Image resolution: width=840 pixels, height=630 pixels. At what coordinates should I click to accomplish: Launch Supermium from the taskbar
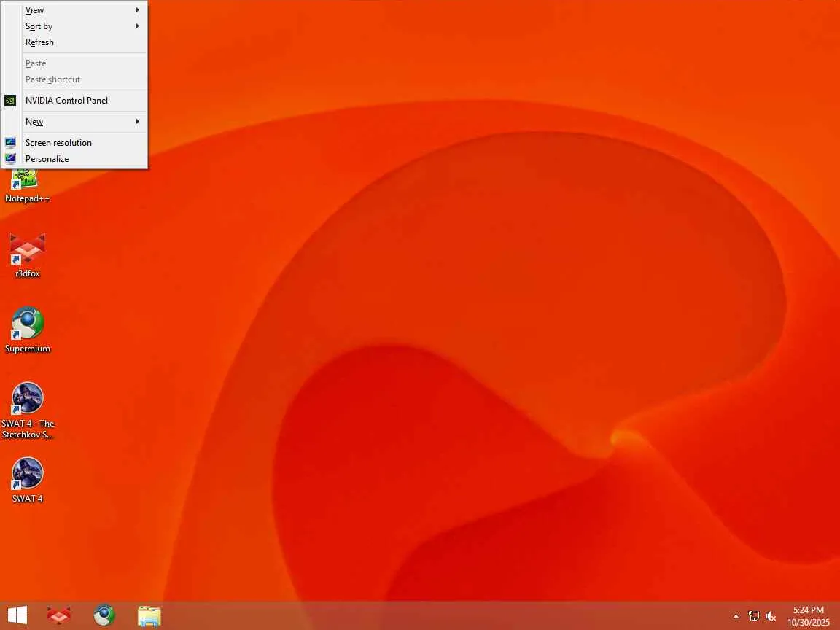click(x=104, y=615)
